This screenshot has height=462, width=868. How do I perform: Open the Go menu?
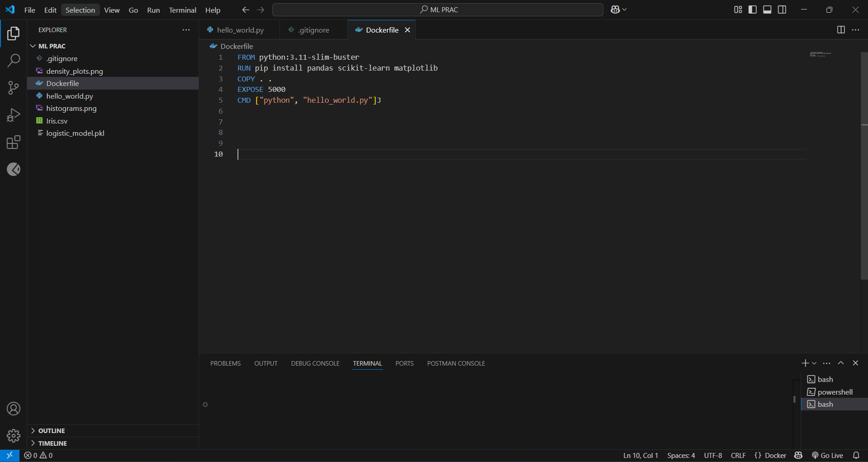click(x=133, y=10)
